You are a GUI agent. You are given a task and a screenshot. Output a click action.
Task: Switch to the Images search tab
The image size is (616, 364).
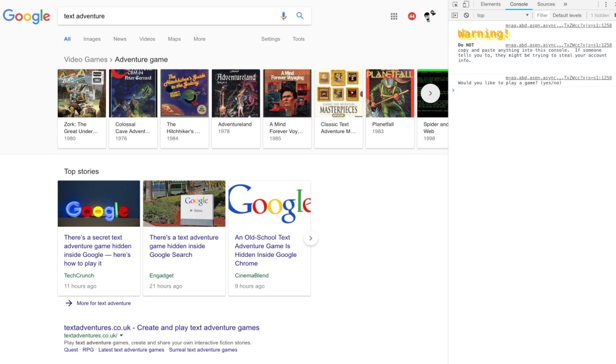pos(92,39)
